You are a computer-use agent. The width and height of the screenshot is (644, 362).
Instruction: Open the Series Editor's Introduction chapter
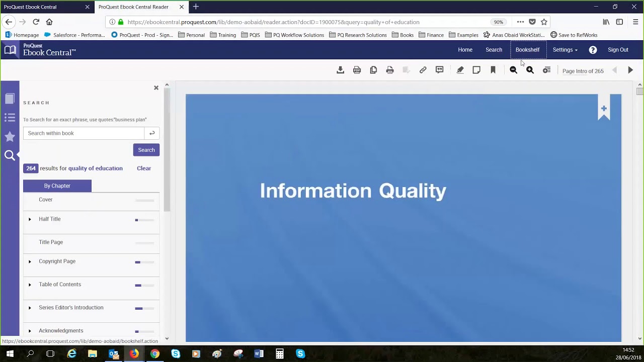[x=71, y=308]
